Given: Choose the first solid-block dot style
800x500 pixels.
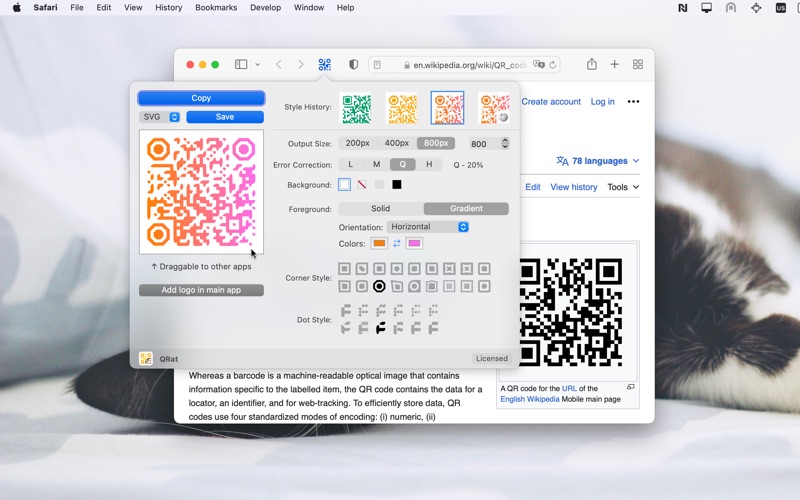Looking at the screenshot, I should [x=345, y=310].
